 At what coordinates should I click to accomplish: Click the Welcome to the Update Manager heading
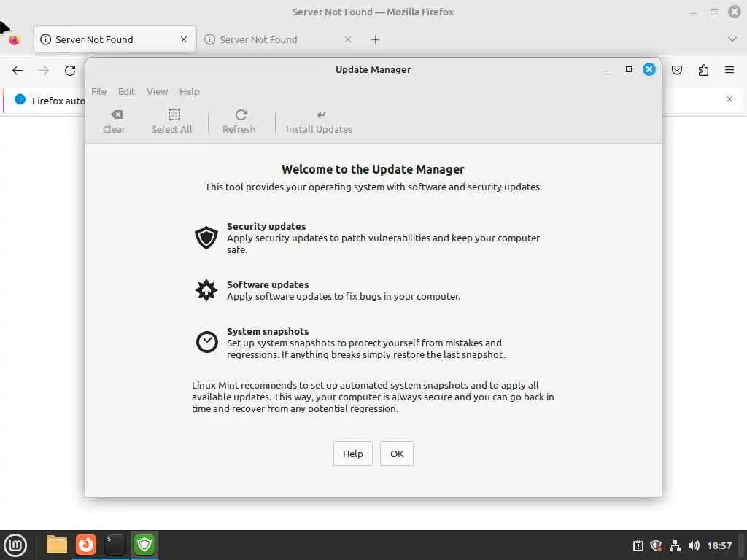(x=373, y=169)
